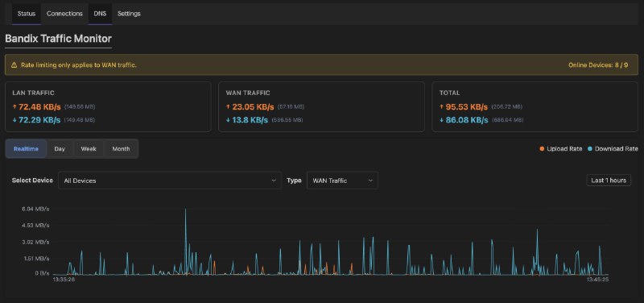Click the 4.53 MB/s axis label

pos(35,226)
